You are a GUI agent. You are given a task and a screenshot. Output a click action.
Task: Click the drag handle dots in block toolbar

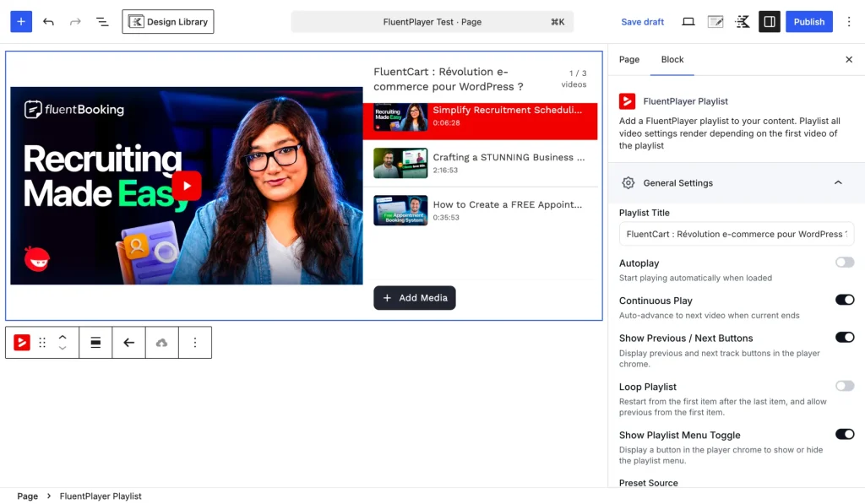coord(42,343)
